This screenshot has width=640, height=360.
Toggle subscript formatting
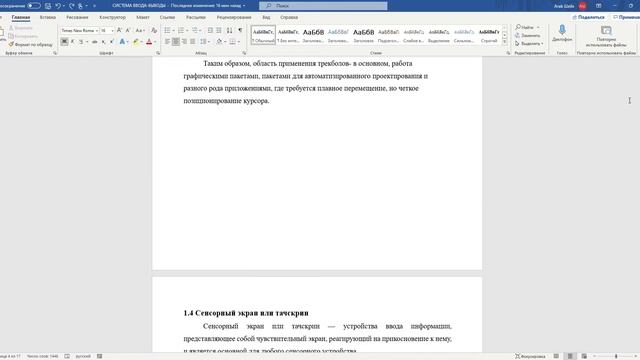pyautogui.click(x=104, y=42)
